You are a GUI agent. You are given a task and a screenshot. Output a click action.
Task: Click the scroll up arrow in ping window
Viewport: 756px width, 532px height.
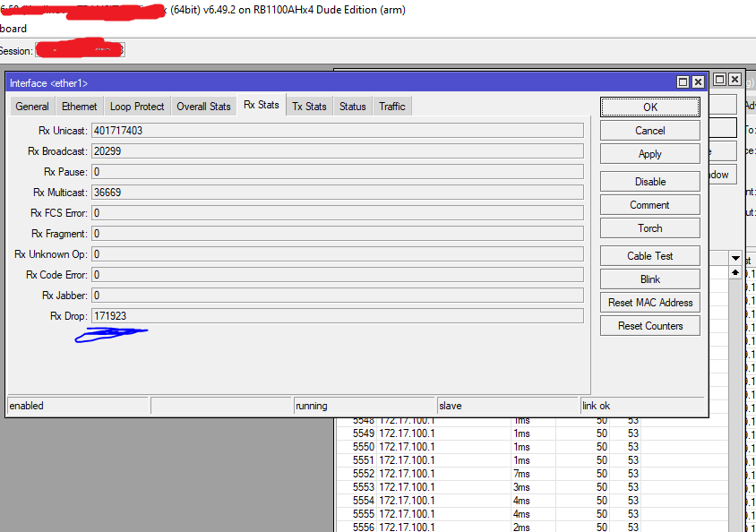click(735, 273)
